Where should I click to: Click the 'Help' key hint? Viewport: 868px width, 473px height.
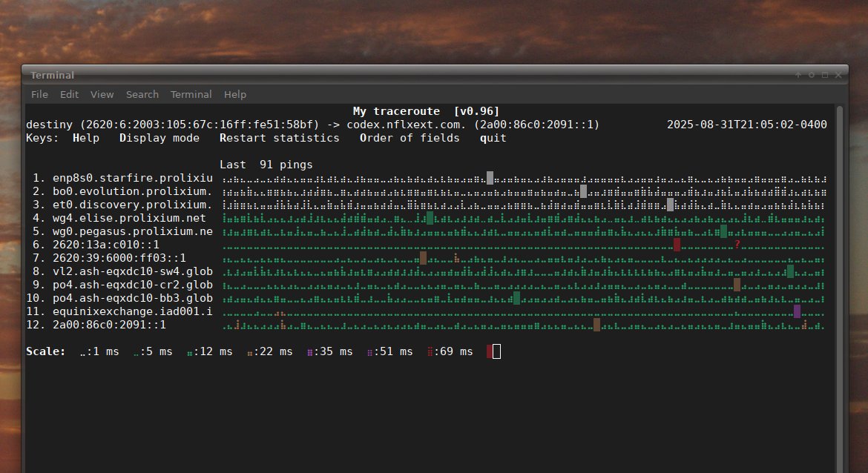coord(86,138)
